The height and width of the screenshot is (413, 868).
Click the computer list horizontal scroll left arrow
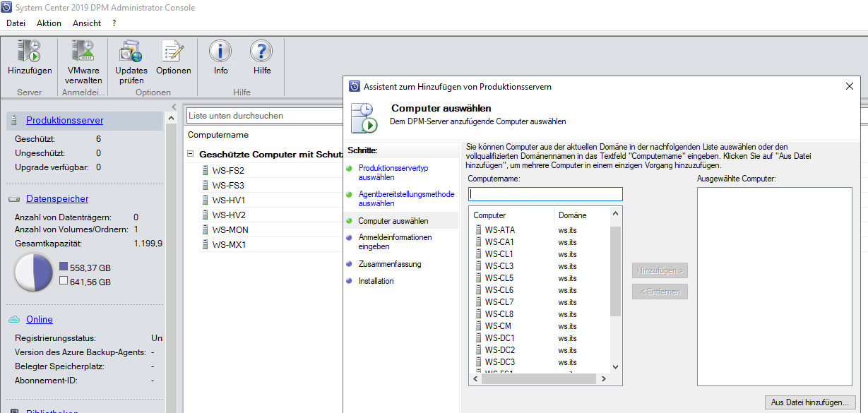[x=475, y=379]
